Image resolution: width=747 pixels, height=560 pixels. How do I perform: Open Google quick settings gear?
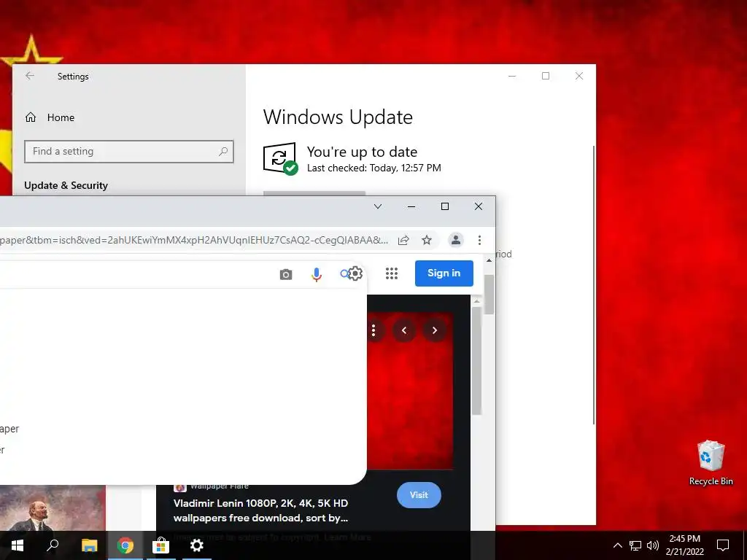[x=355, y=273]
